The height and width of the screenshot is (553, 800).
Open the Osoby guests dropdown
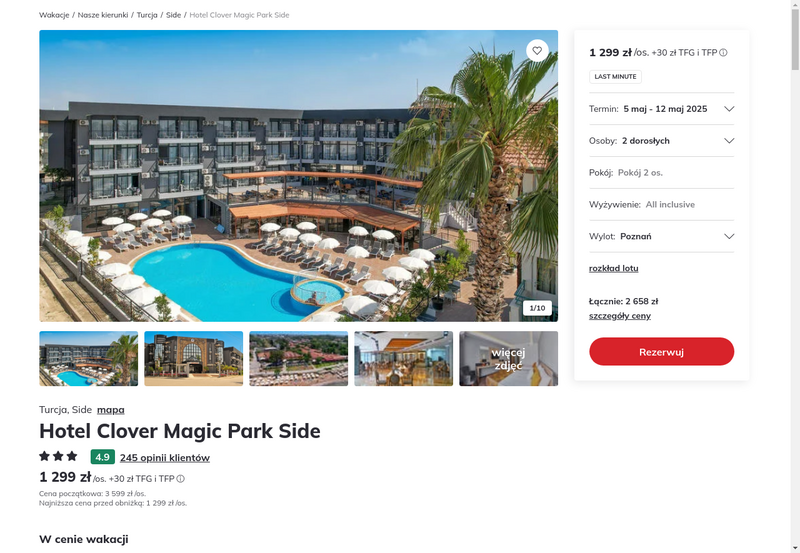coord(661,141)
